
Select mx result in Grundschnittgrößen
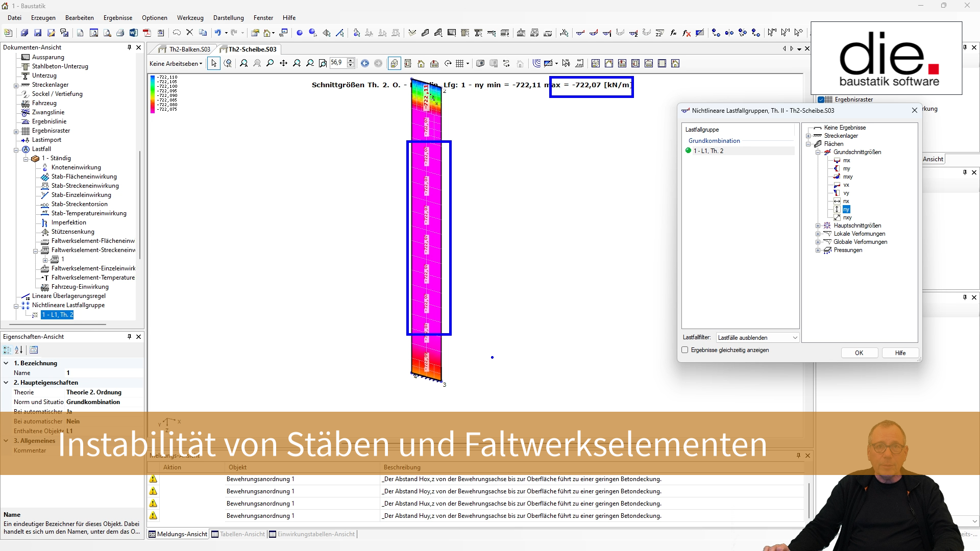tap(846, 160)
